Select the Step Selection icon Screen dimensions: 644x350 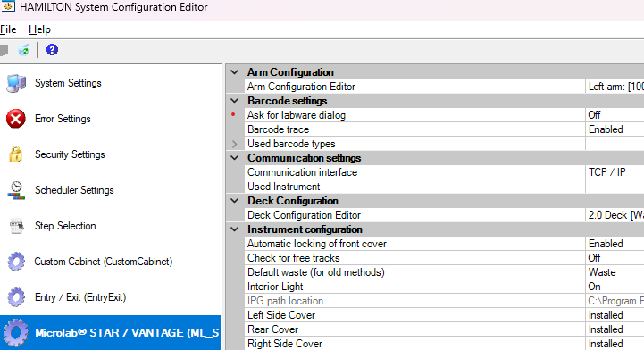pos(16,226)
